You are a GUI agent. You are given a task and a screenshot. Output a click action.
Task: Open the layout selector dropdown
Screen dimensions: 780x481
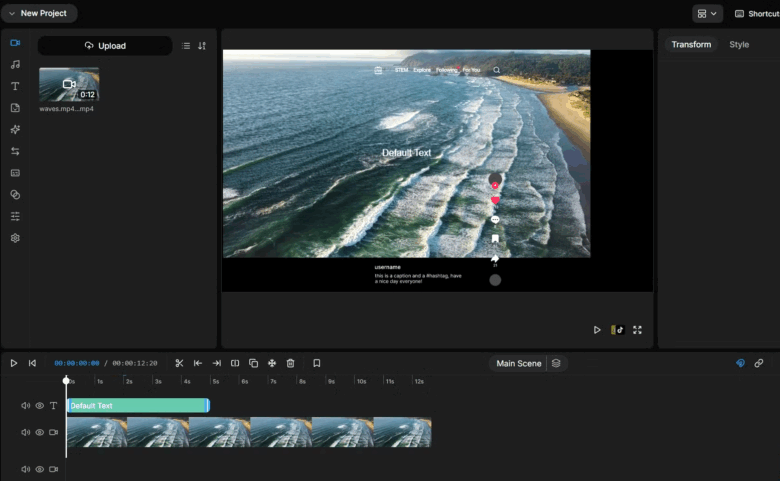(x=707, y=14)
